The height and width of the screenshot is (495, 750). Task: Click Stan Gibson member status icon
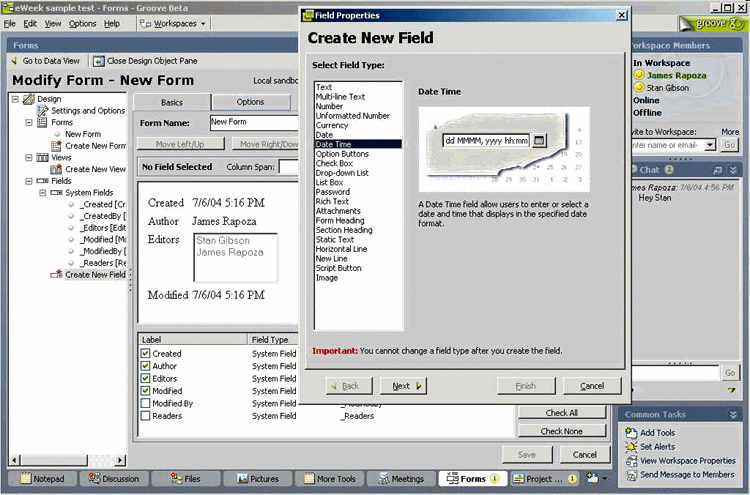[639, 87]
